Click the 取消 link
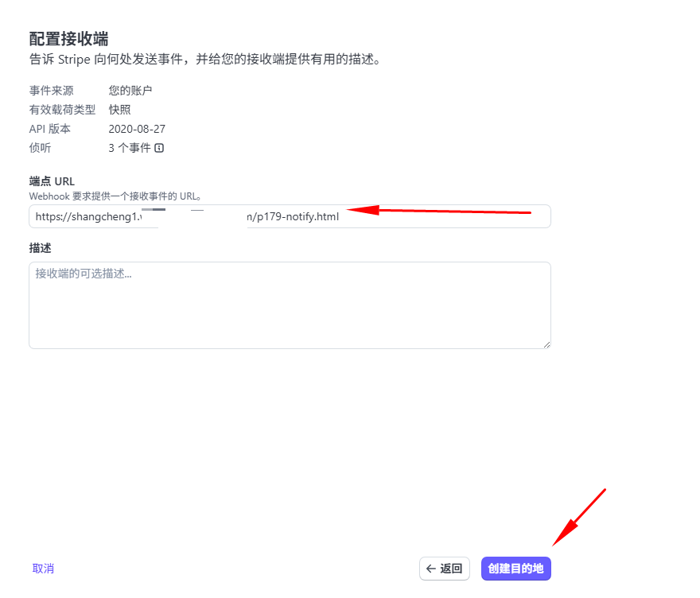The image size is (700, 598). tap(43, 569)
